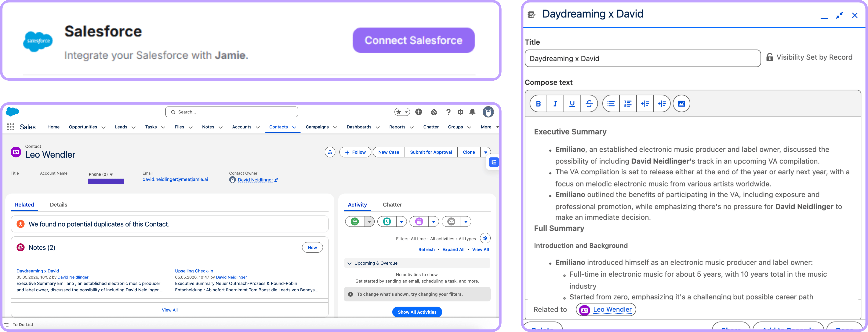
Task: Open the blue side panel icon
Action: (x=494, y=162)
